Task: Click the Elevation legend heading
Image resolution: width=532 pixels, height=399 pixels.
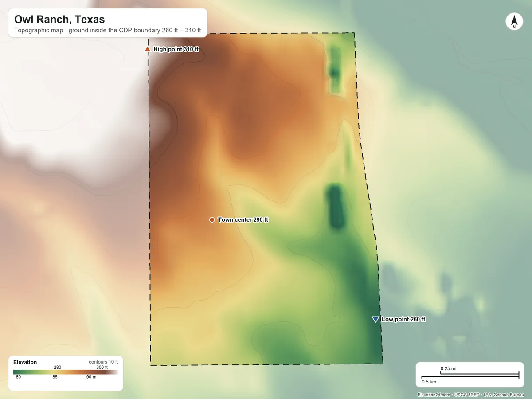Action: click(x=25, y=362)
